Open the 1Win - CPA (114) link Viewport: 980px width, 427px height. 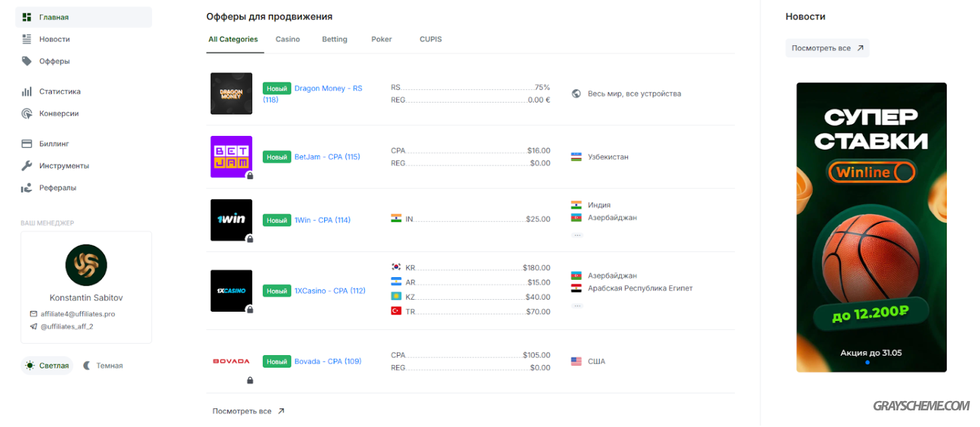322,220
